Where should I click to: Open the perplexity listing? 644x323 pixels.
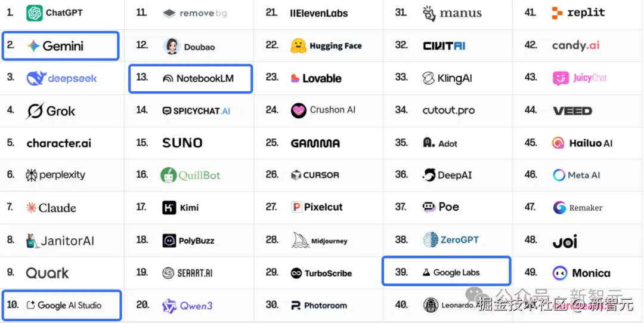coord(55,175)
